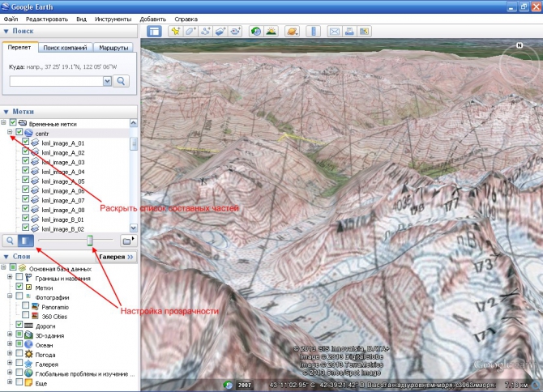
Task: Add a path from the toolbar
Action: point(205,32)
